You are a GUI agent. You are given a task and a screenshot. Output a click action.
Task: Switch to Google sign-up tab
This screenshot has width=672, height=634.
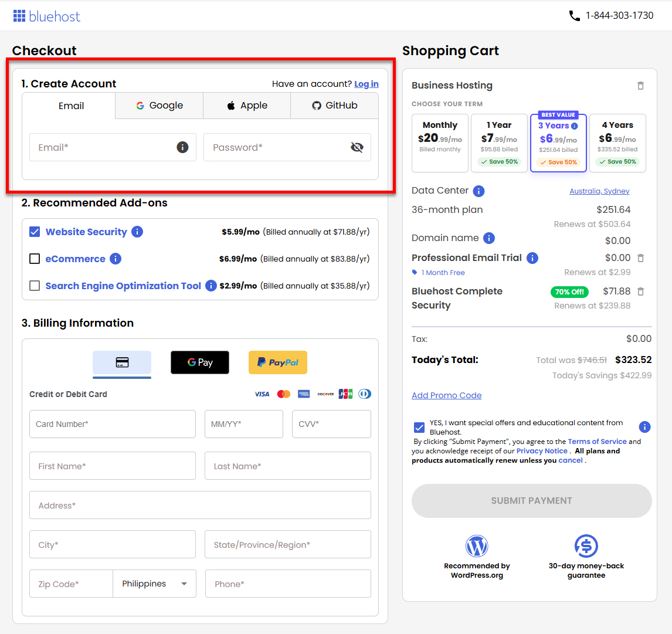[159, 106]
